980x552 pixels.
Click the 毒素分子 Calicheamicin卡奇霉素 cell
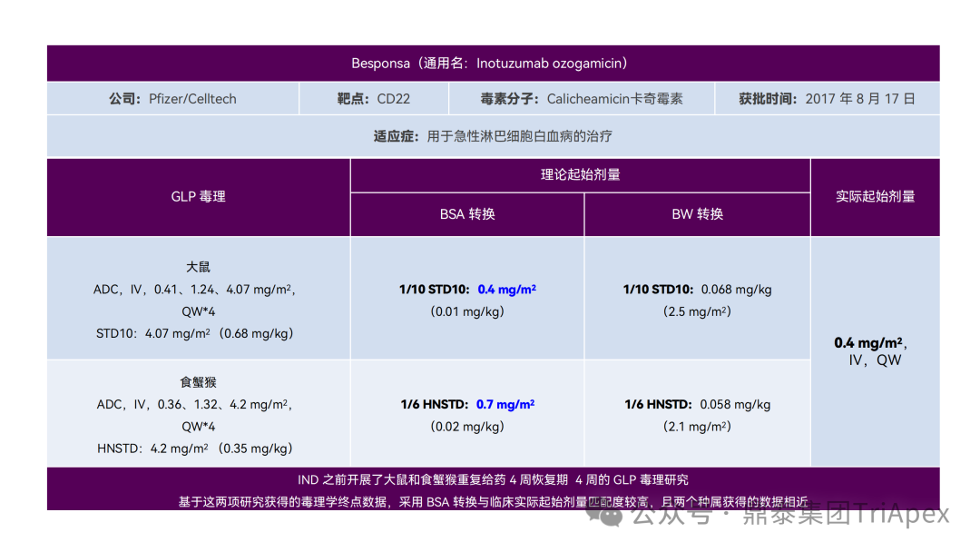click(x=582, y=99)
